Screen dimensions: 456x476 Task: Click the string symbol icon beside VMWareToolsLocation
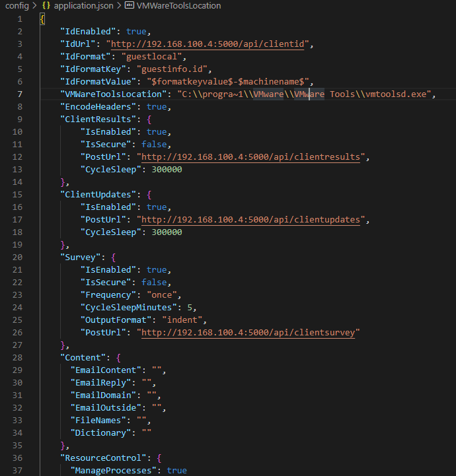point(130,5)
